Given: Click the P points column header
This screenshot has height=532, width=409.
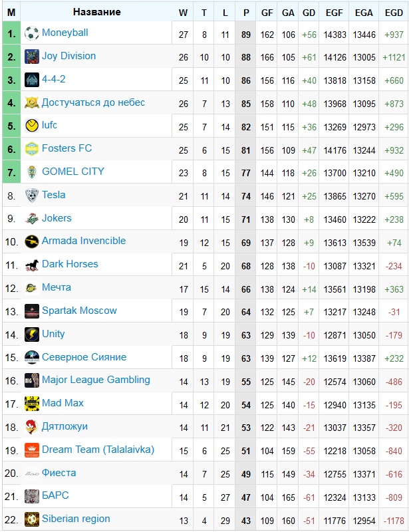Looking at the screenshot, I should pyautogui.click(x=246, y=13).
